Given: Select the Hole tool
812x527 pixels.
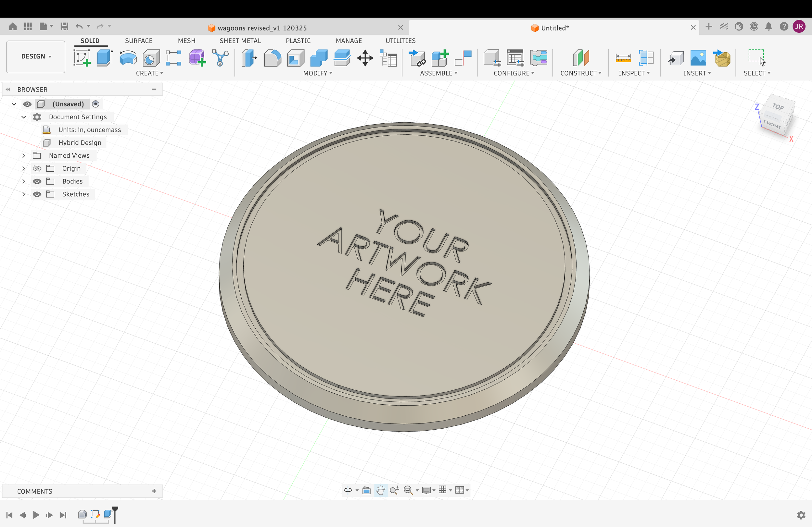Looking at the screenshot, I should point(151,58).
